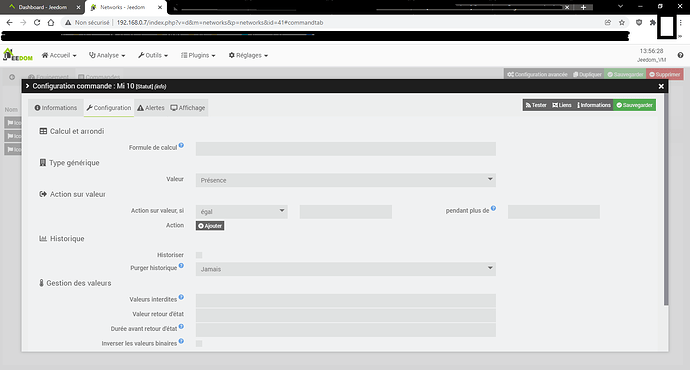Click the help question mark icon top right

pyautogui.click(x=680, y=55)
